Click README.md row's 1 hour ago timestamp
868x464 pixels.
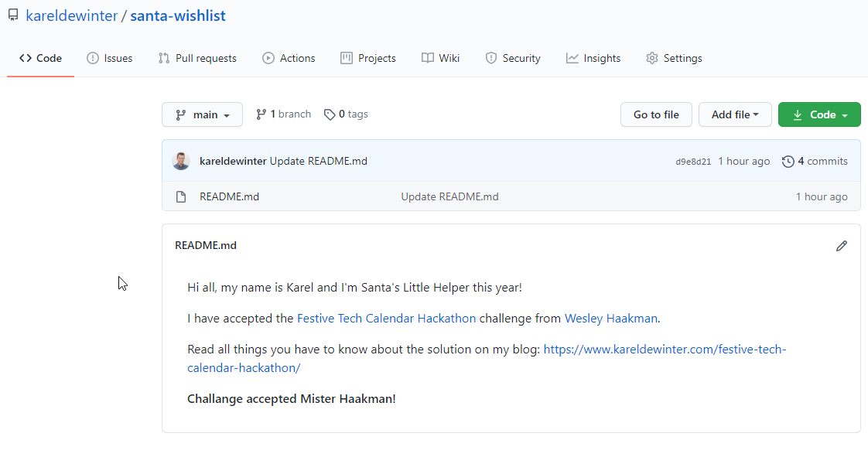pos(822,196)
